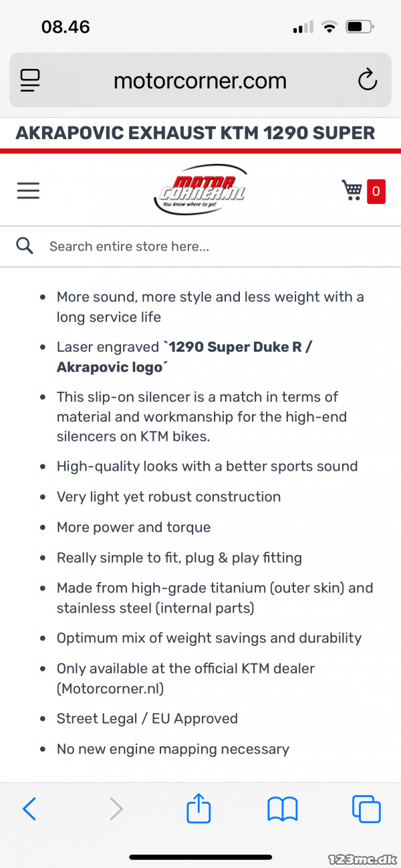The height and width of the screenshot is (868, 401).
Task: Reload the motorcorner.com page
Action: [368, 80]
